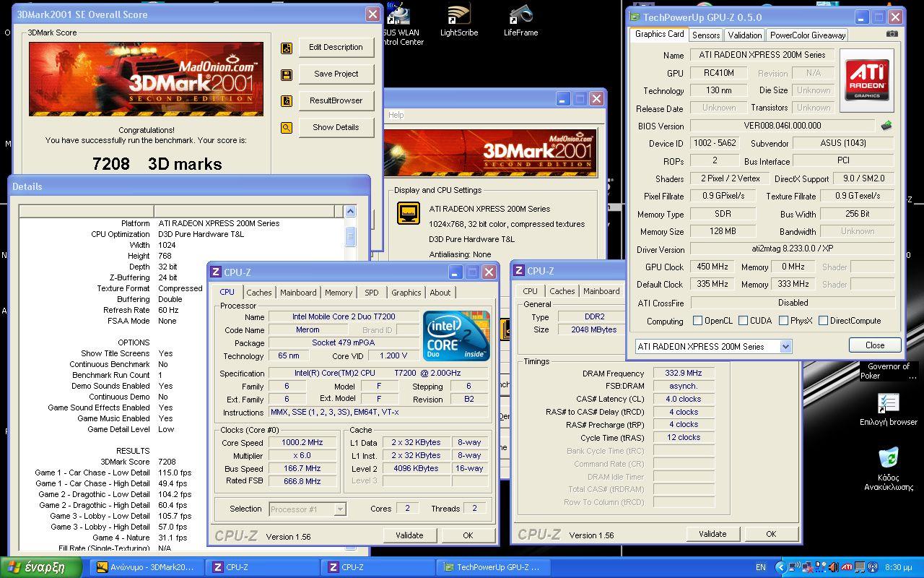Click the BIOS Version field in GPU-Z
The image size is (924, 578).
(x=782, y=126)
